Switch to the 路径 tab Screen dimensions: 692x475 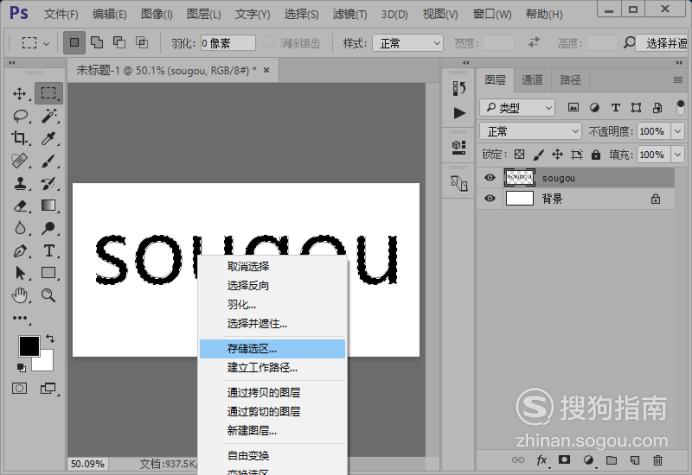(570, 80)
